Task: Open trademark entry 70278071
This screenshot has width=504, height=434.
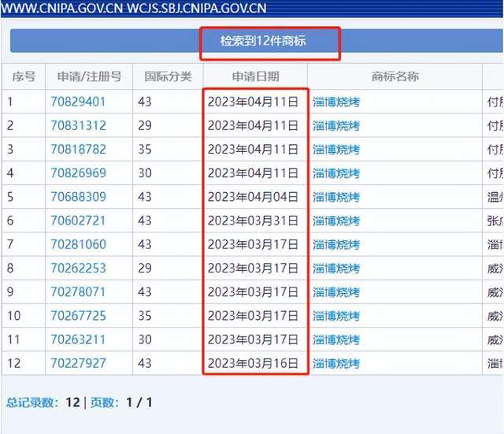Action: [78, 292]
